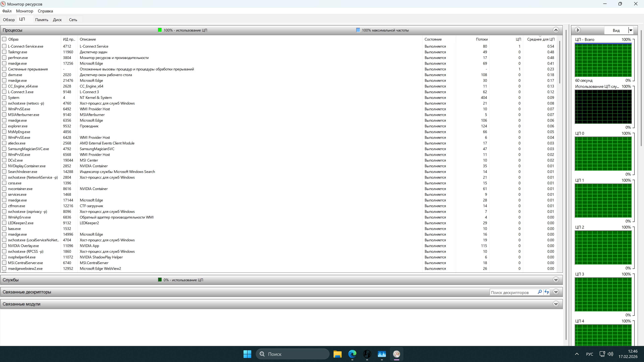Tick the checkbox for dwm.exe
644x362 pixels.
(4, 75)
